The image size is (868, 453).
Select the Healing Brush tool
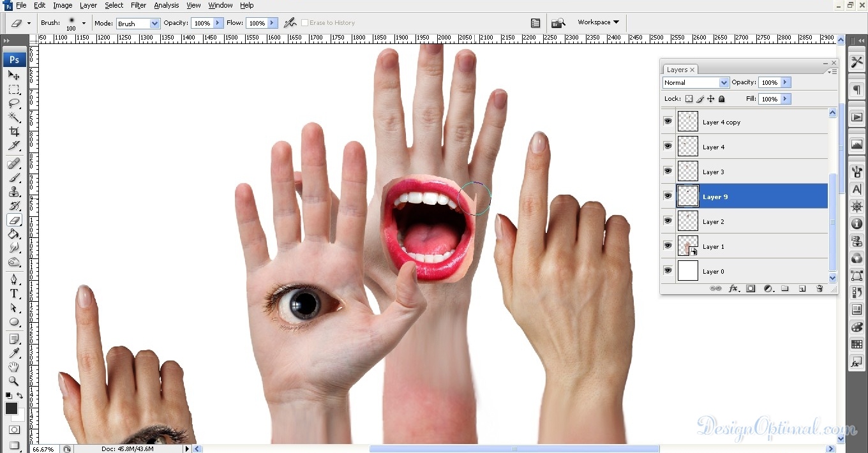(14, 164)
